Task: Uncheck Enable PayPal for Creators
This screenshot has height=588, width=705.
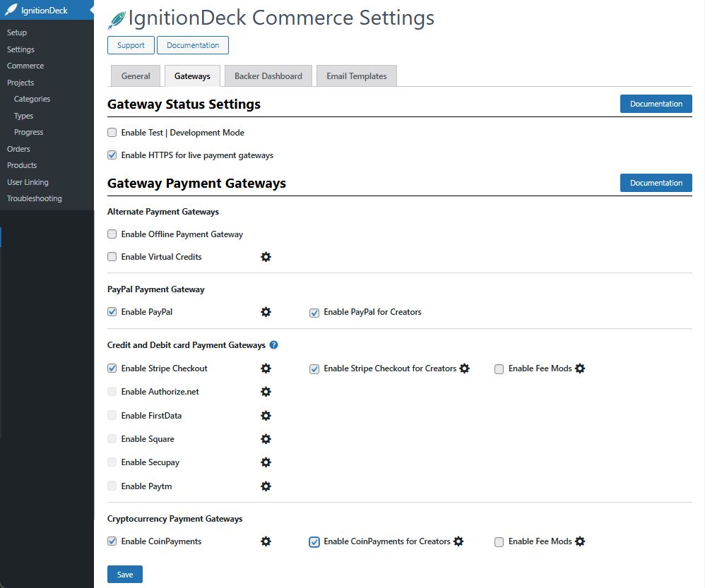Action: pyautogui.click(x=314, y=313)
